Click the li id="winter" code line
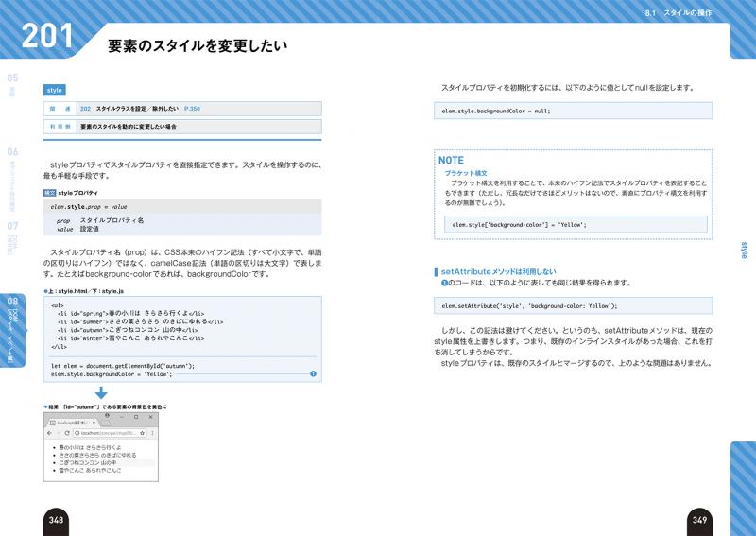The width and height of the screenshot is (756, 536). 130,338
